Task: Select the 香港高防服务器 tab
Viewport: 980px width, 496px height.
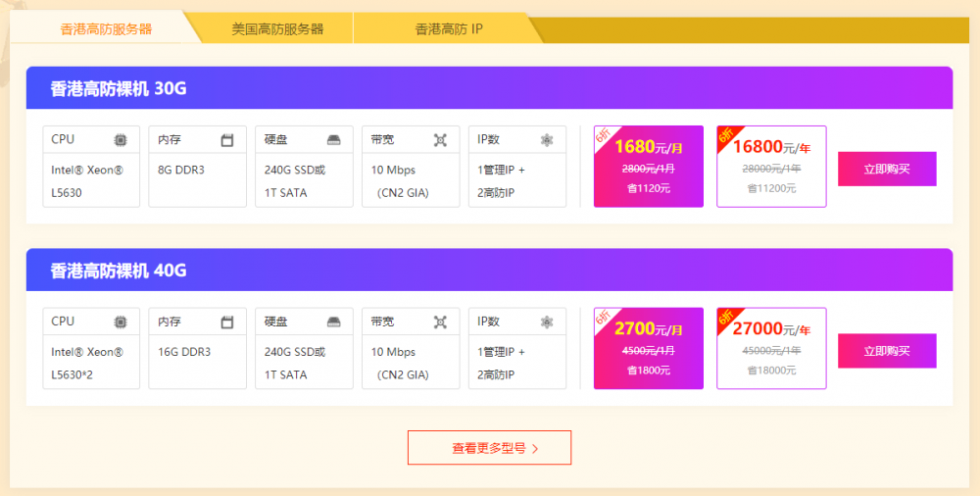Action: pyautogui.click(x=106, y=28)
